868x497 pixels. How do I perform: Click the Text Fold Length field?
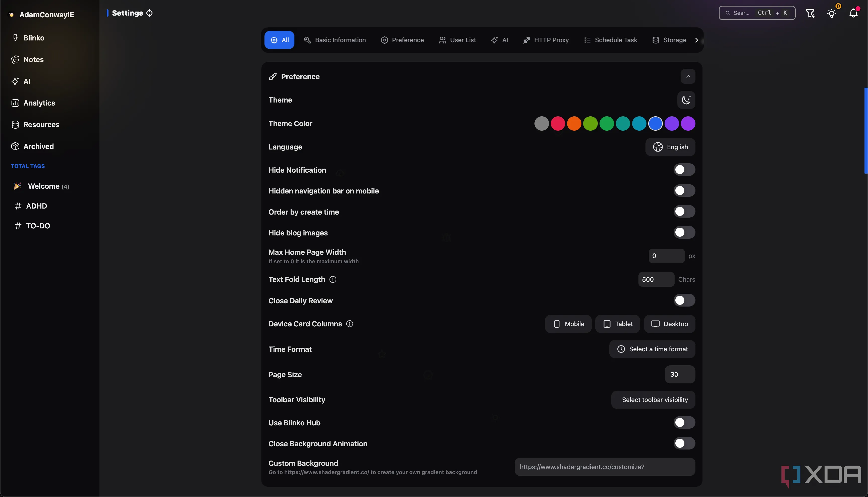pyautogui.click(x=656, y=280)
